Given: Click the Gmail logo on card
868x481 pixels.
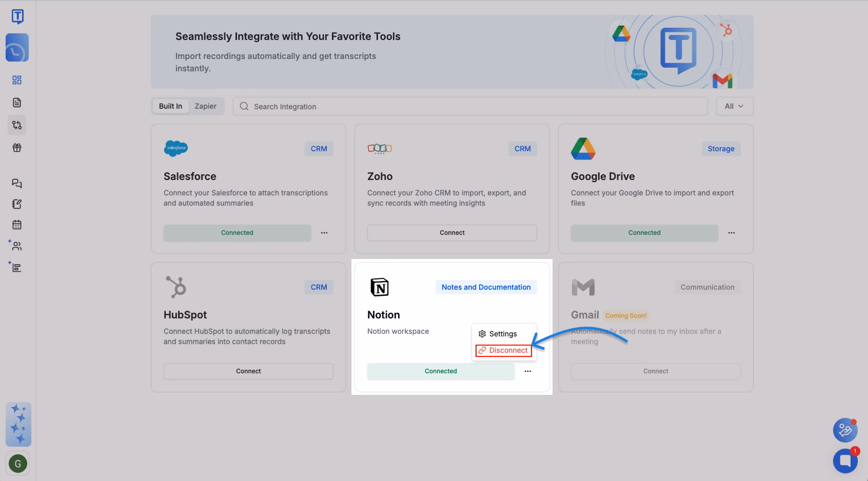Looking at the screenshot, I should (583, 287).
